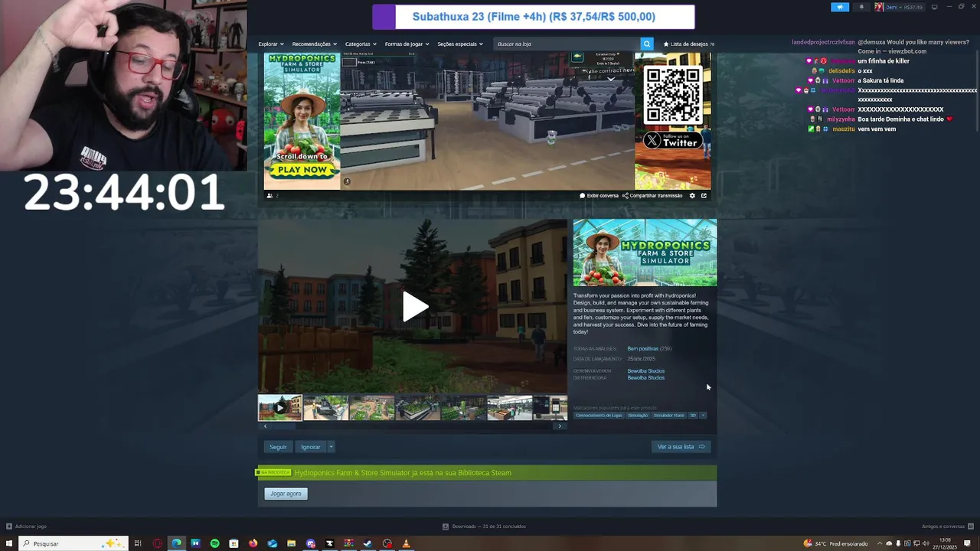Expand more tags with plus button
This screenshot has height=551, width=980.
tap(703, 416)
